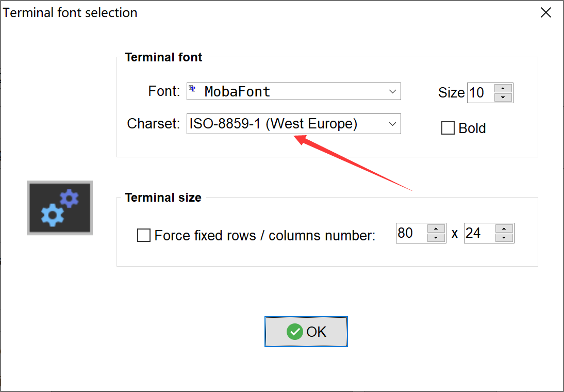The height and width of the screenshot is (392, 564).
Task: Decrease font Size with down arrow
Action: pyautogui.click(x=503, y=97)
